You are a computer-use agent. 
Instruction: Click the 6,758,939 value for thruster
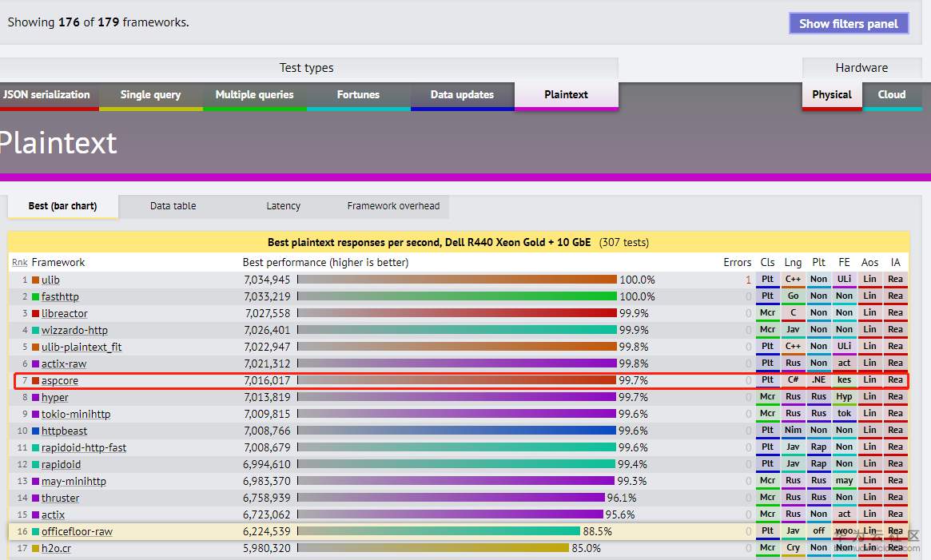[x=267, y=498]
